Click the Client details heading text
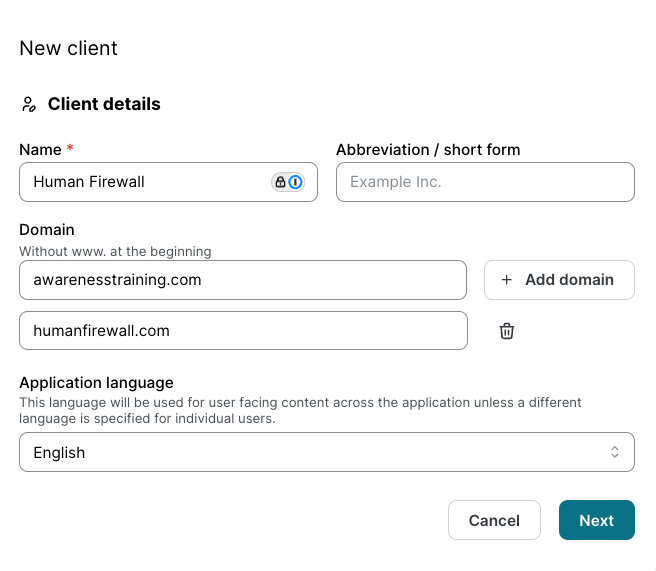656x571 pixels. (104, 104)
